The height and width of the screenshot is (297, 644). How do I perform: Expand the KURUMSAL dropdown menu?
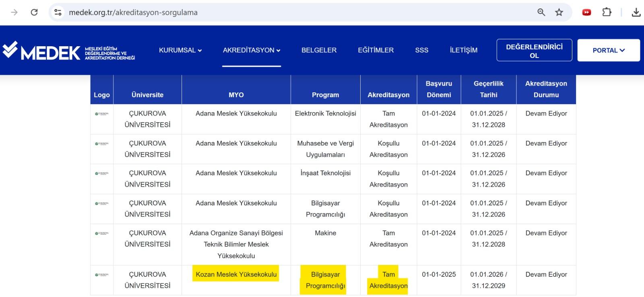[x=180, y=50]
